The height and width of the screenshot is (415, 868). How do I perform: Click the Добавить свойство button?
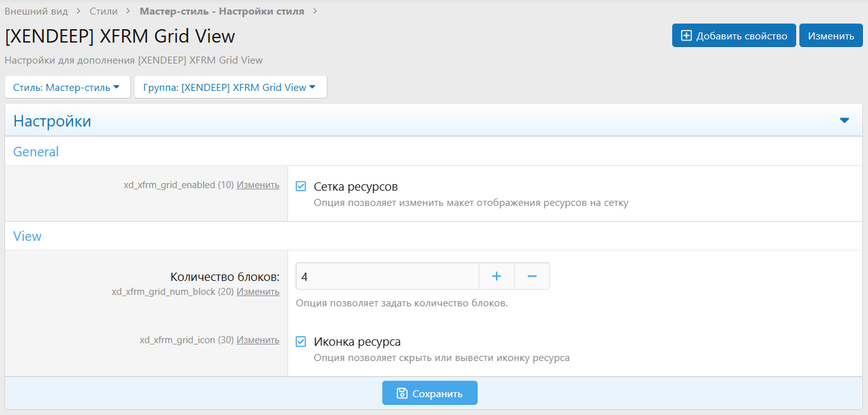pos(734,36)
